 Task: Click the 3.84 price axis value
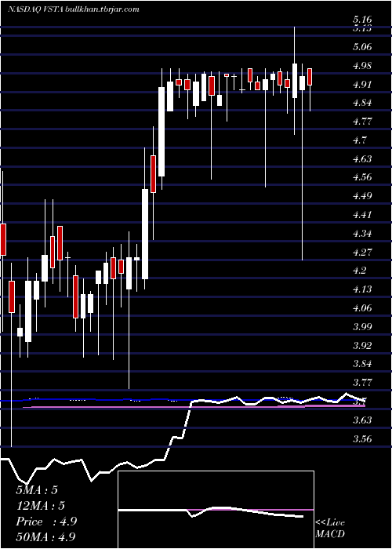click(362, 364)
